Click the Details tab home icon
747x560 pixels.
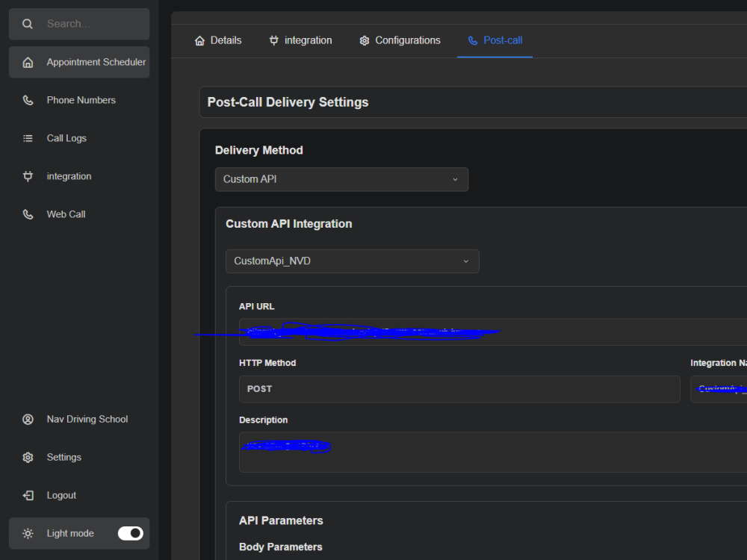tap(199, 41)
